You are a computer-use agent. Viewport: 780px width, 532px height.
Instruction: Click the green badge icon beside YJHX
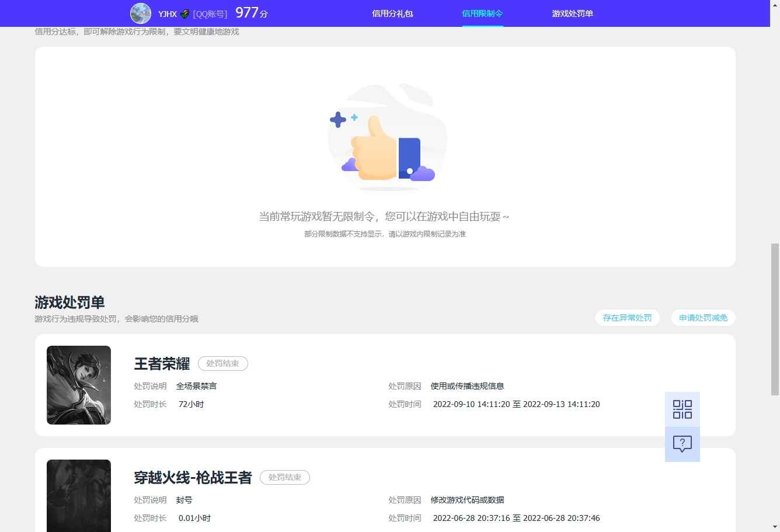pyautogui.click(x=184, y=13)
